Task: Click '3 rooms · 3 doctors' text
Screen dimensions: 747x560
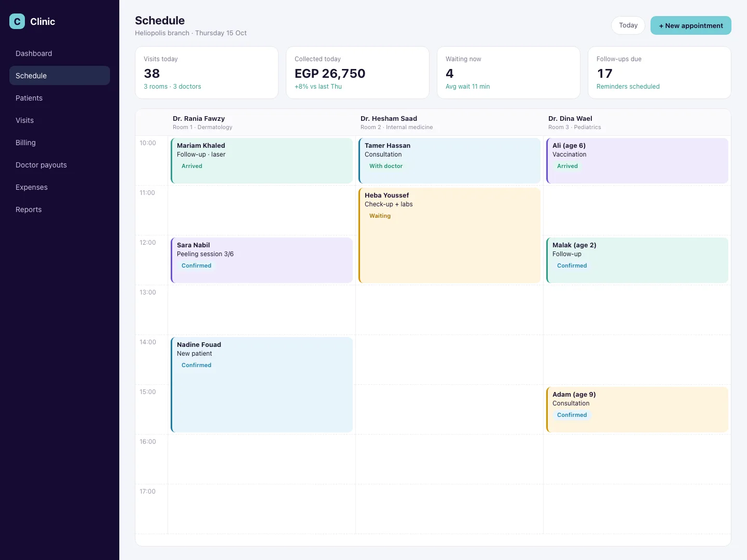Action: point(172,87)
